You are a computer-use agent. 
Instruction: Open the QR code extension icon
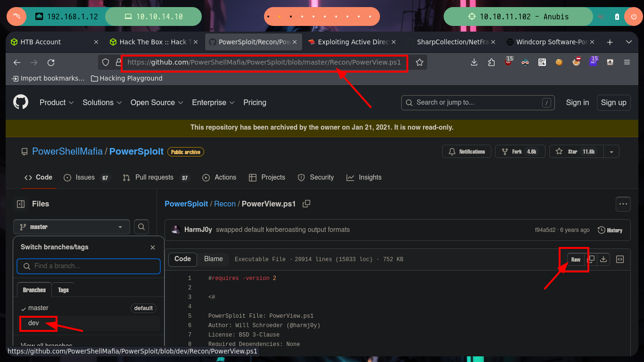pyautogui.click(x=542, y=62)
